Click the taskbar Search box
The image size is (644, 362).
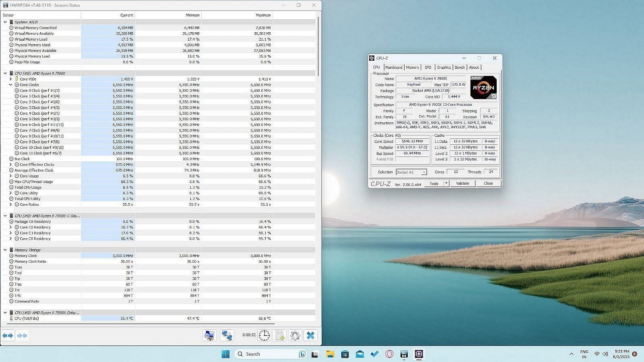(270, 354)
